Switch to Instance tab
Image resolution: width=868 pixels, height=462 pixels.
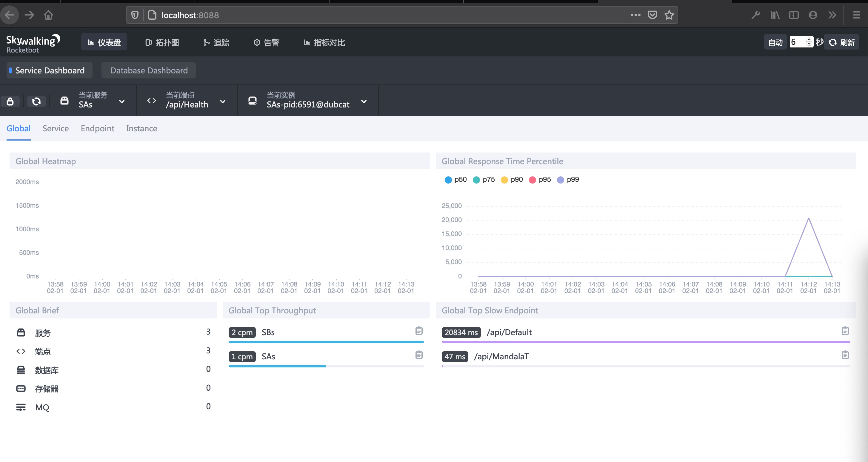tap(141, 128)
